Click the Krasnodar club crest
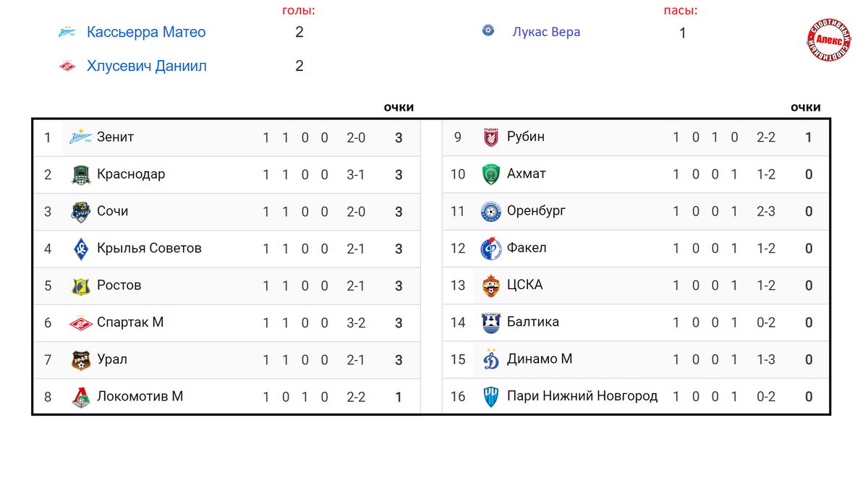The width and height of the screenshot is (868, 488). pos(81,175)
